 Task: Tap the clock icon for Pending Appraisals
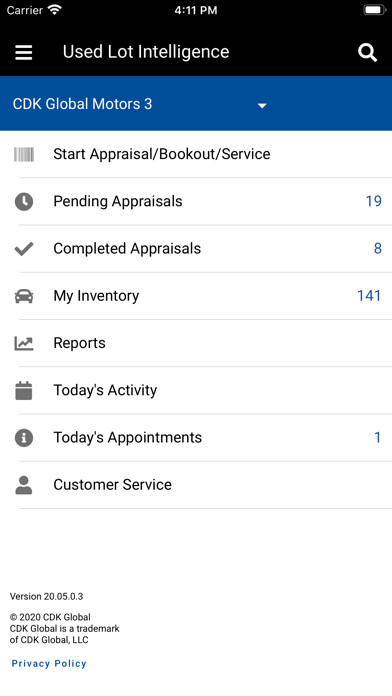point(24,202)
